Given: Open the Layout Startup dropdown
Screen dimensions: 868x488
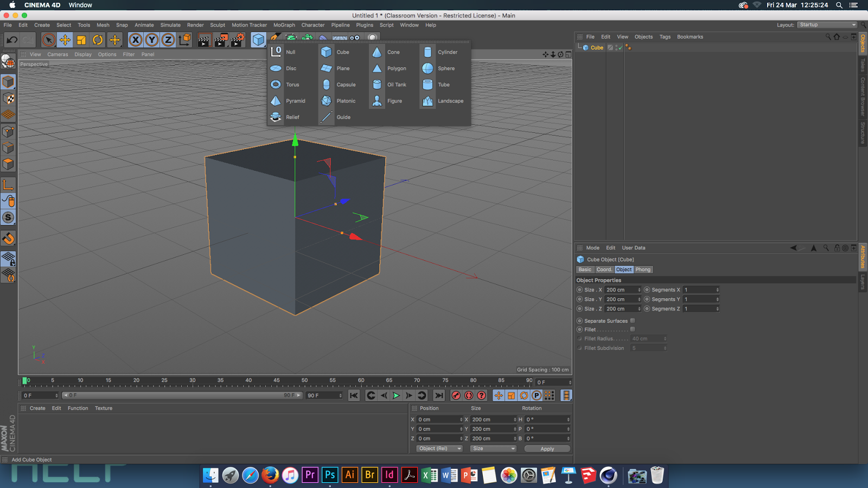Looking at the screenshot, I should [x=827, y=25].
